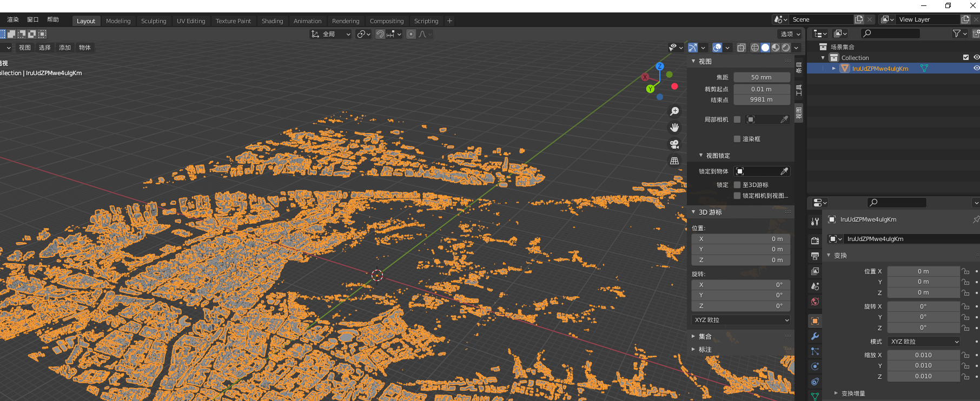Click the eyedropper beside local camera field

tap(784, 119)
